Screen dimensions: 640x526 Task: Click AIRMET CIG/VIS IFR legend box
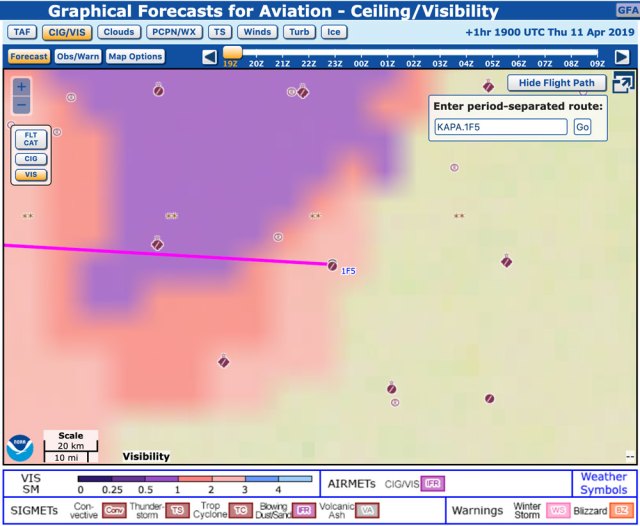[x=433, y=484]
